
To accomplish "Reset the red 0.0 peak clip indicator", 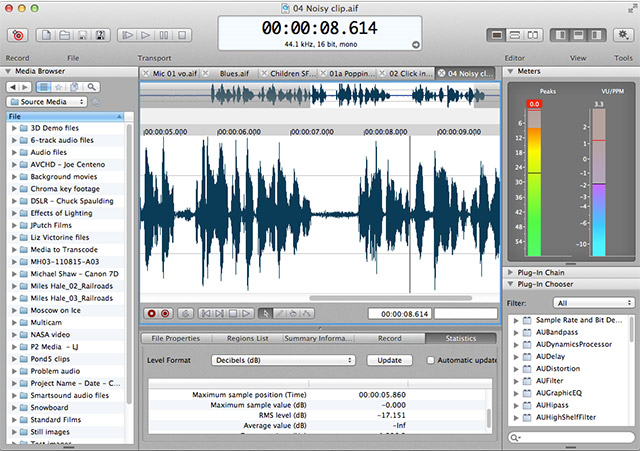I will pyautogui.click(x=534, y=104).
